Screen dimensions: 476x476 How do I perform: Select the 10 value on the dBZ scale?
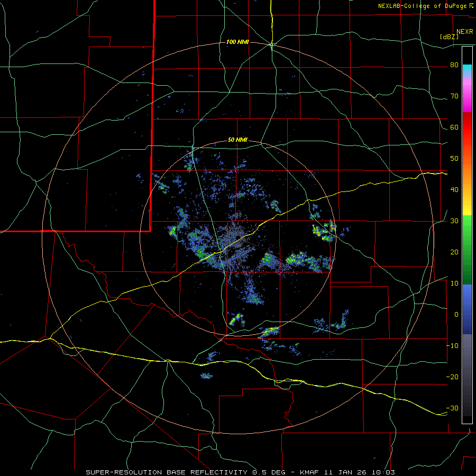454,283
